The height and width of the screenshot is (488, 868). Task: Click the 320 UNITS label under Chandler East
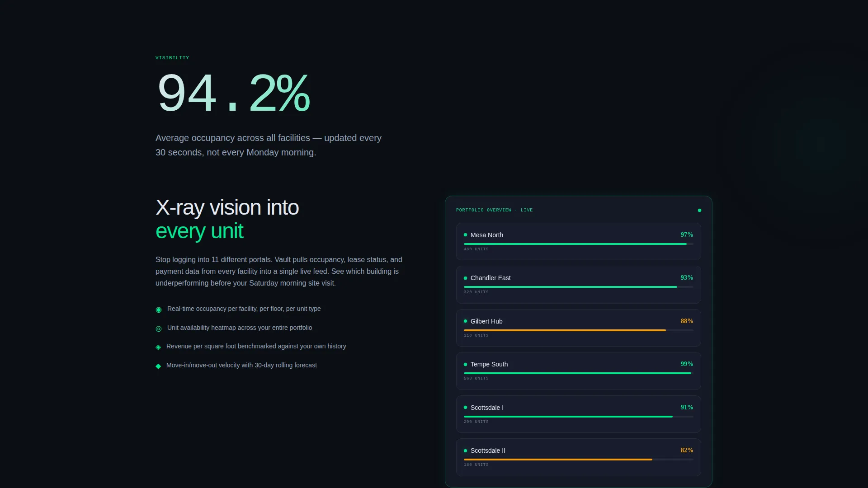pos(476,292)
